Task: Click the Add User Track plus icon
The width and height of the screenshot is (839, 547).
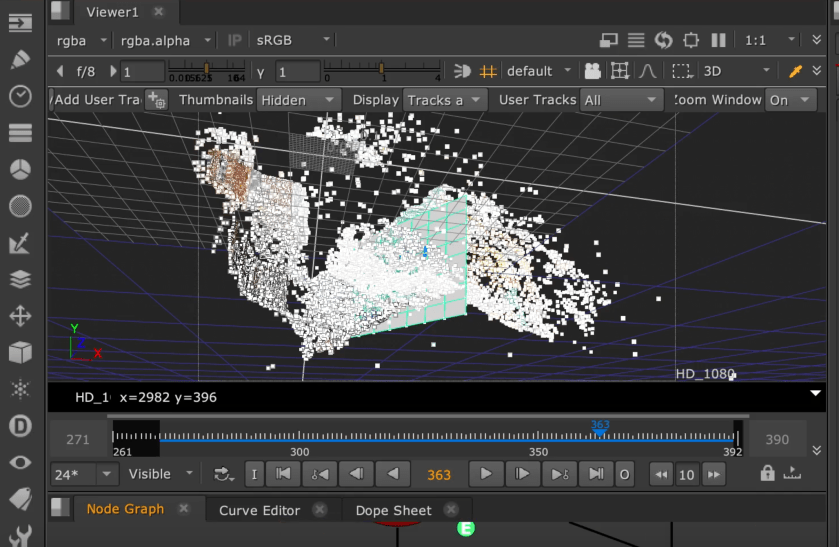Action: click(156, 100)
